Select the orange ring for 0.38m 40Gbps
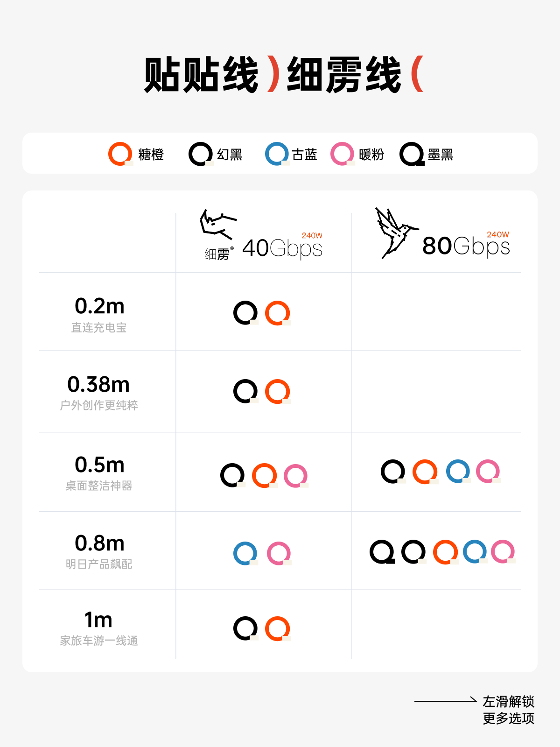The width and height of the screenshot is (560, 747). [278, 391]
